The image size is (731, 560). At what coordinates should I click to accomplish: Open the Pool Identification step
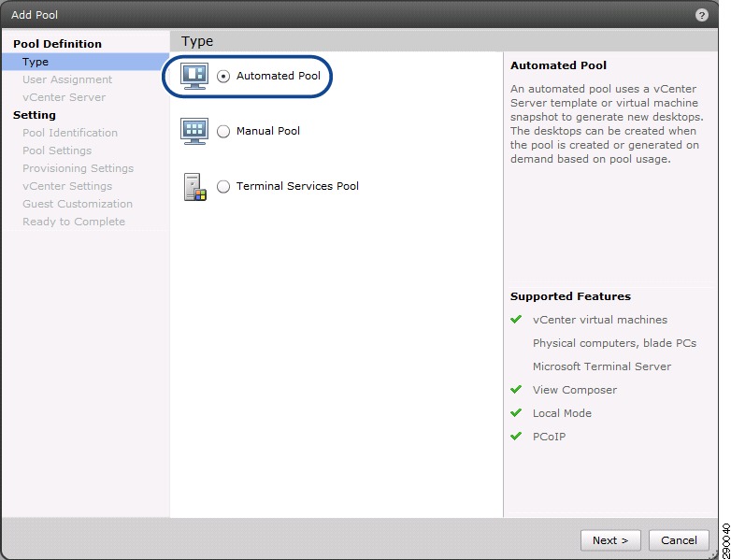(x=70, y=133)
